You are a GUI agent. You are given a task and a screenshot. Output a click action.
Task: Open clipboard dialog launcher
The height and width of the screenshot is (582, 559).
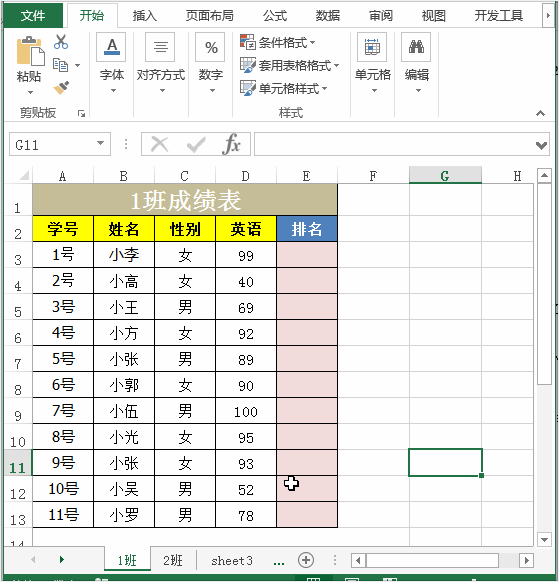[81, 114]
